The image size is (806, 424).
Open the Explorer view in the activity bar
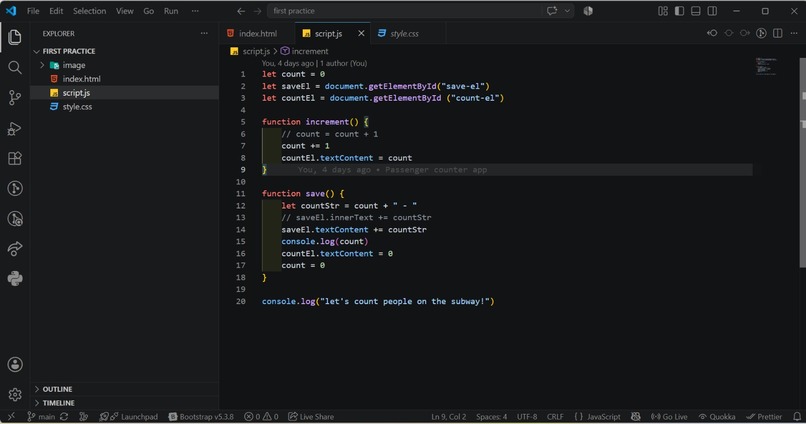(x=15, y=37)
